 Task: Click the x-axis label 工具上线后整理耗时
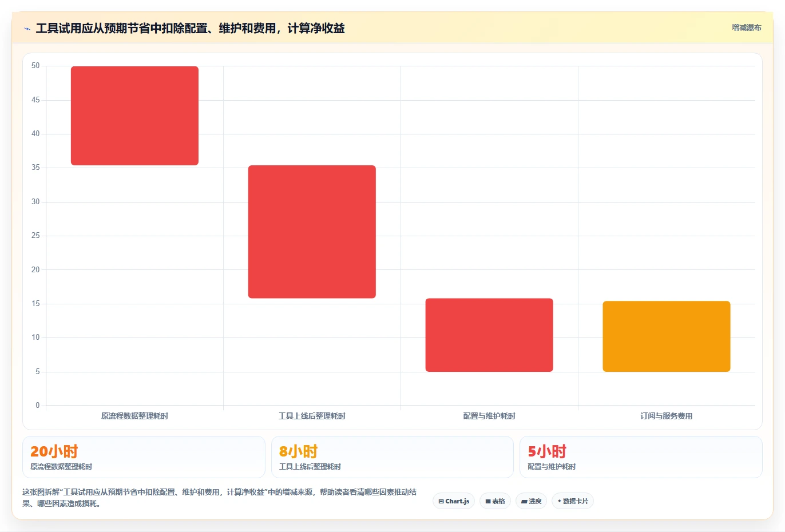click(x=312, y=416)
